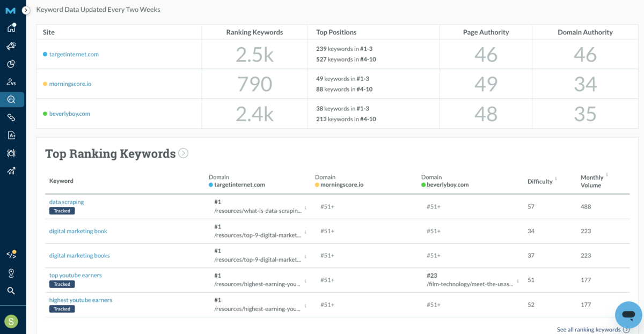This screenshot has height=334, width=644.
Task: Click the targetinternet.com domain column header
Action: 237,181
